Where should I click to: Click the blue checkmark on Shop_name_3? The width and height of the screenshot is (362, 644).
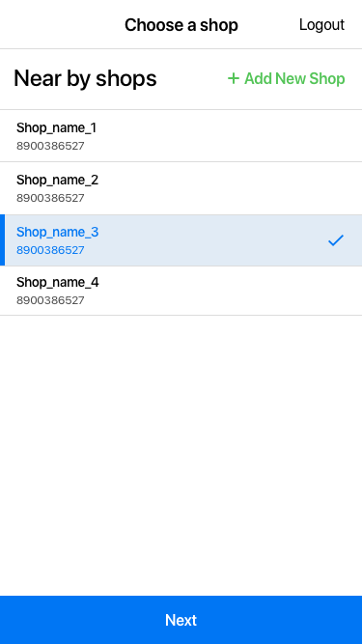pos(336,240)
